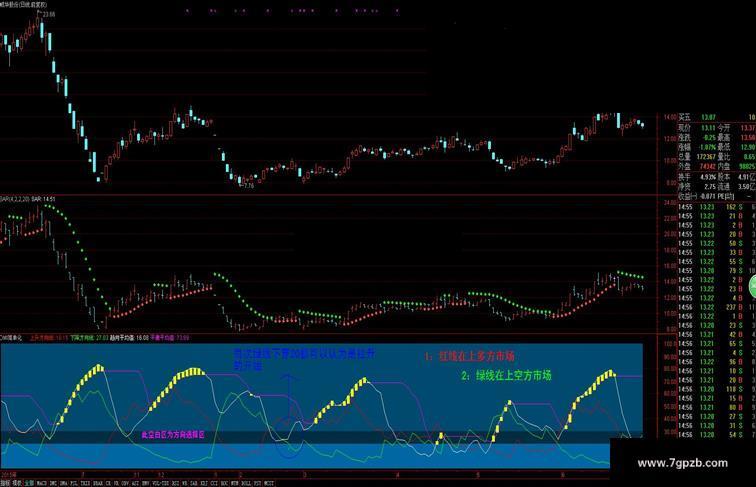The width and height of the screenshot is (756, 487).
Task: Click the 162 S trade tick row
Action: tap(716, 207)
